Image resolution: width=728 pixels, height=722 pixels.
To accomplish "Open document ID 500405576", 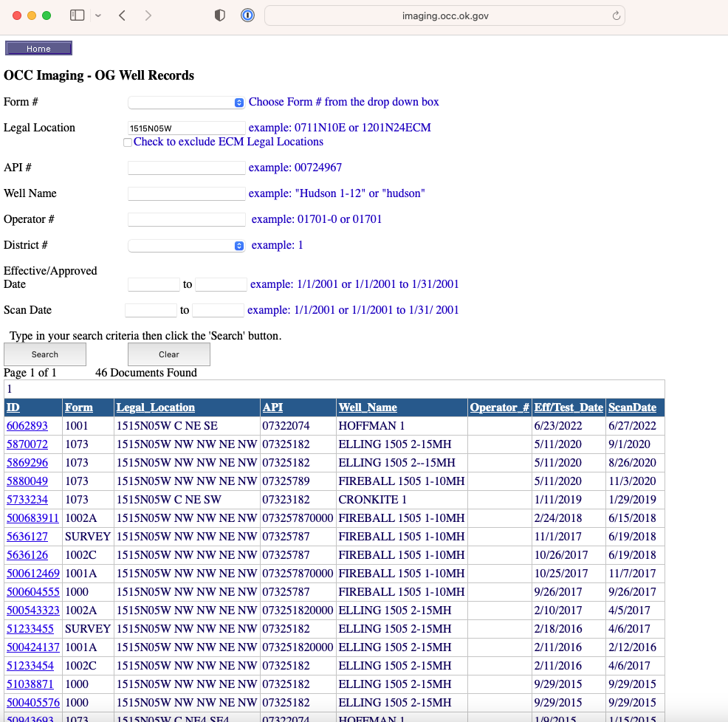I will (33, 703).
